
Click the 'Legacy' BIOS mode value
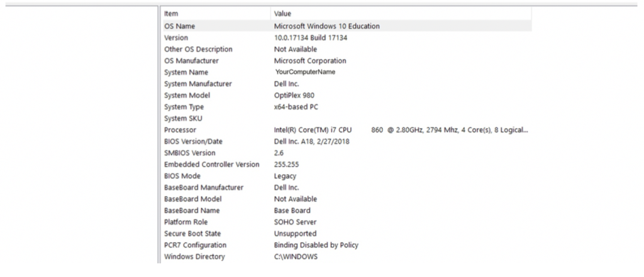[285, 176]
